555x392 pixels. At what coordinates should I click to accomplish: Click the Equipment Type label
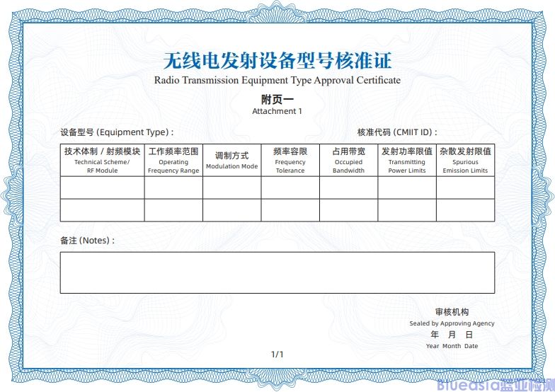[117, 132]
